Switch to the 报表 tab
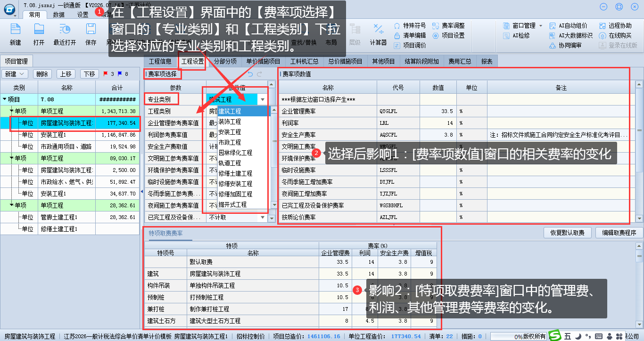The width and height of the screenshot is (644, 341). (x=487, y=61)
